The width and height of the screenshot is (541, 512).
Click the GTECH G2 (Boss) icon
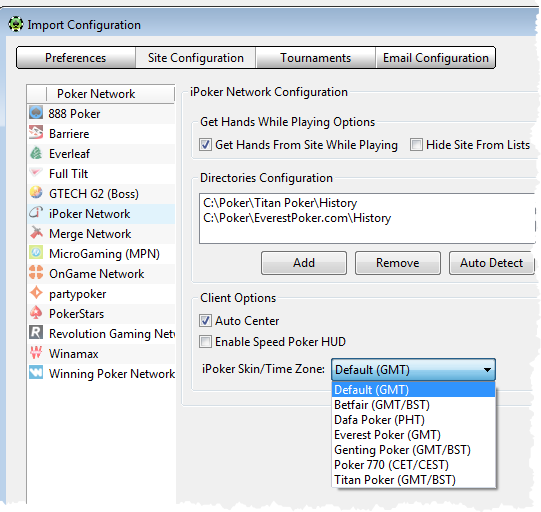[x=36, y=193]
